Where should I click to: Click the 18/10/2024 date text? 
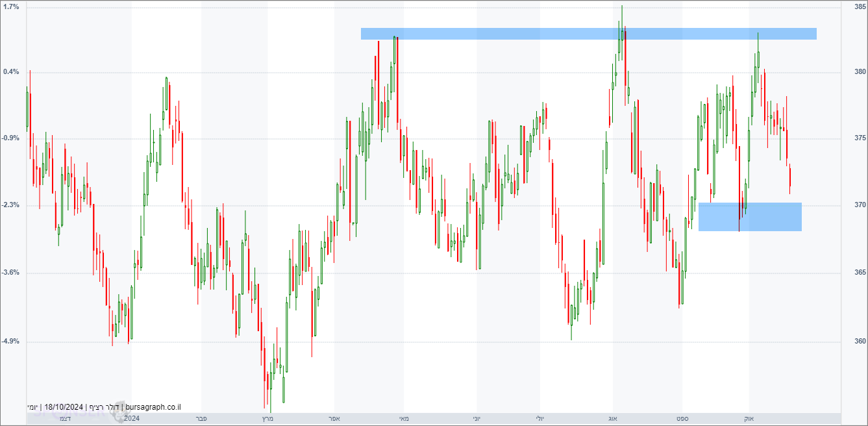pyautogui.click(x=64, y=407)
